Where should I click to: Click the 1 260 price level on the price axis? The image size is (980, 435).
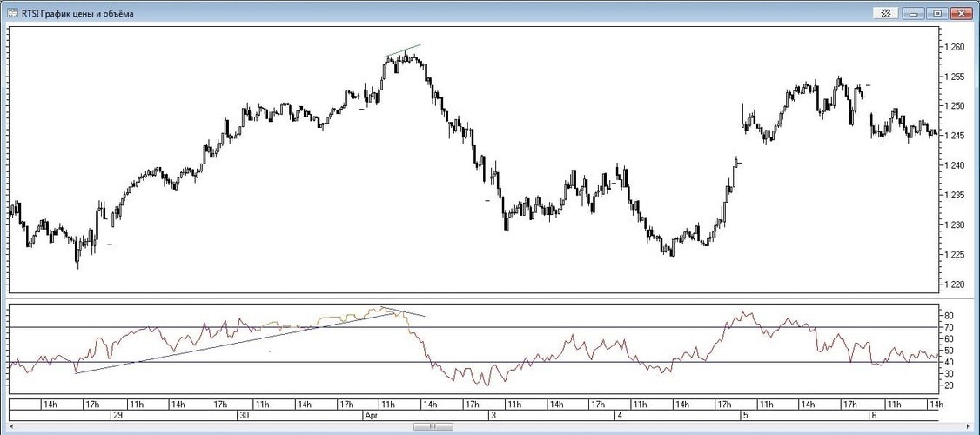click(955, 47)
